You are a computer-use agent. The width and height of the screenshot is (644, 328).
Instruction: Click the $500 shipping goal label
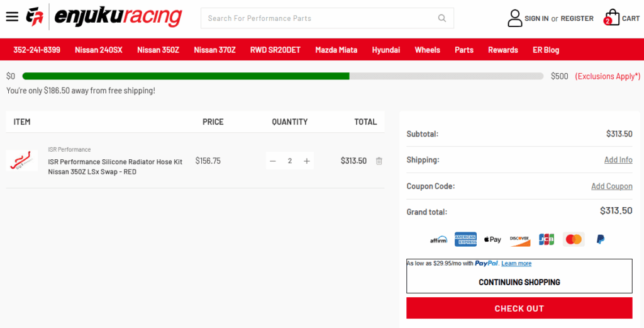tap(559, 76)
